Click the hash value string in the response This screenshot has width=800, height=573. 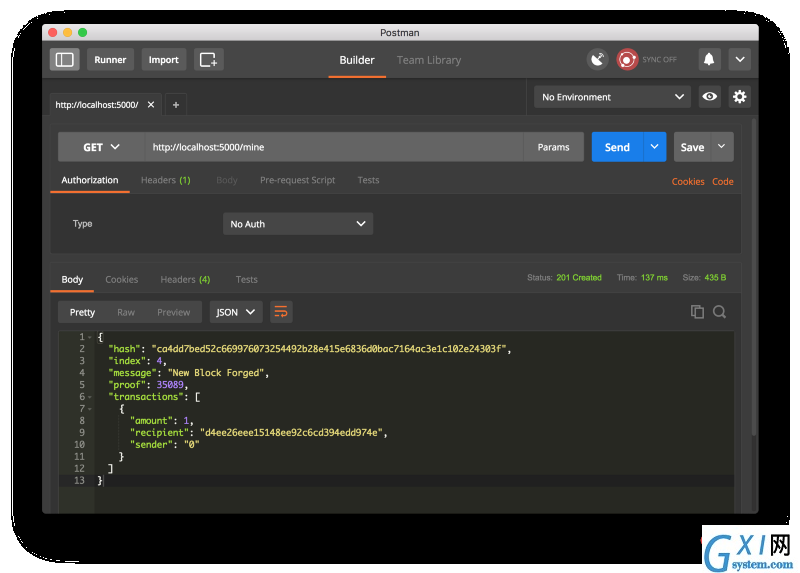329,349
